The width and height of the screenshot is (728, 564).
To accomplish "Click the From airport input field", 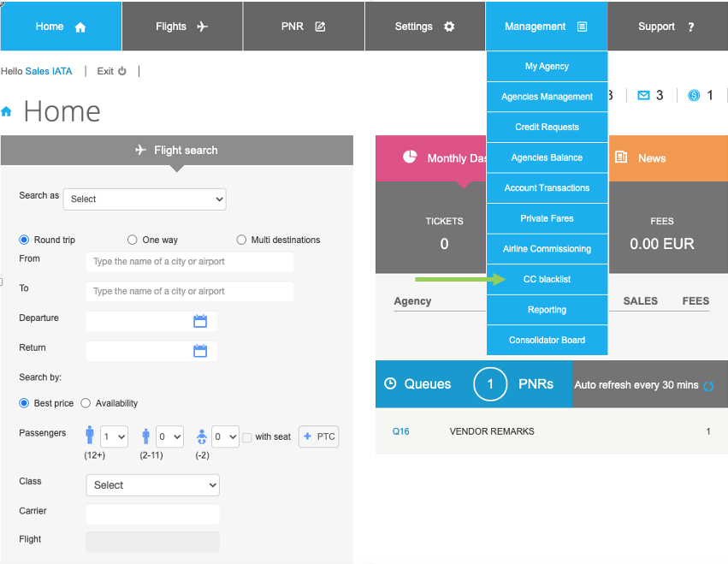I will (x=189, y=262).
